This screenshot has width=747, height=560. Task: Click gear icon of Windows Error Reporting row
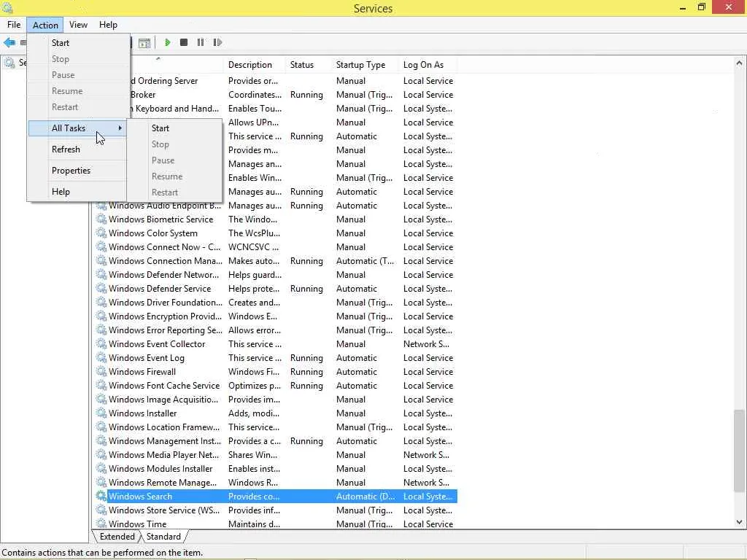pos(101,330)
